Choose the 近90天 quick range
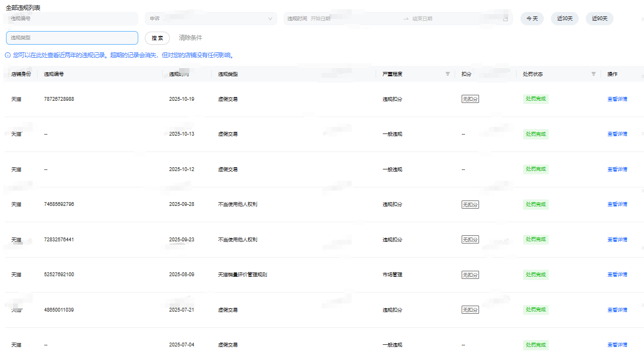 tap(599, 19)
